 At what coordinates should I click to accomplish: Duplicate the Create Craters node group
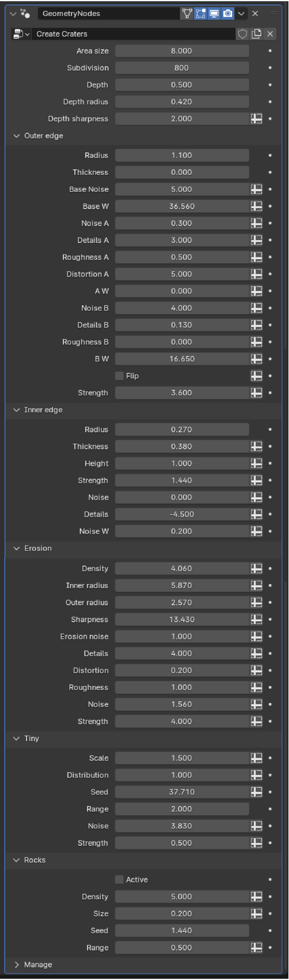pyautogui.click(x=256, y=34)
